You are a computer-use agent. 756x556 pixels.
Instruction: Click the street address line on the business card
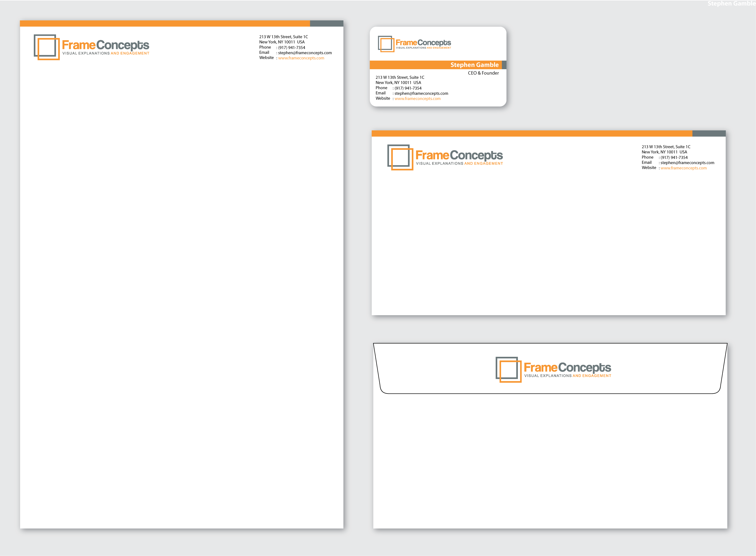[400, 77]
